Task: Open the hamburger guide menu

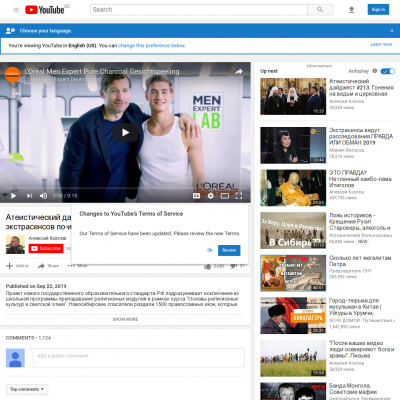Action: coord(16,10)
